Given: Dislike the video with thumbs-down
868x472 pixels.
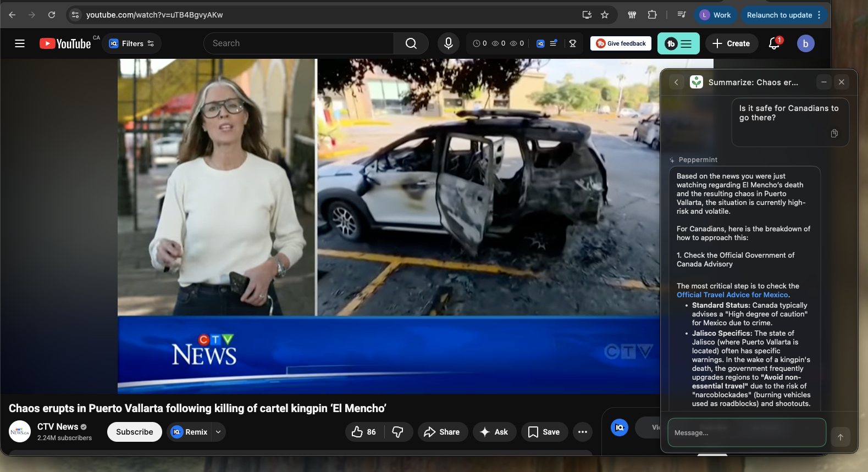Looking at the screenshot, I should tap(398, 432).
